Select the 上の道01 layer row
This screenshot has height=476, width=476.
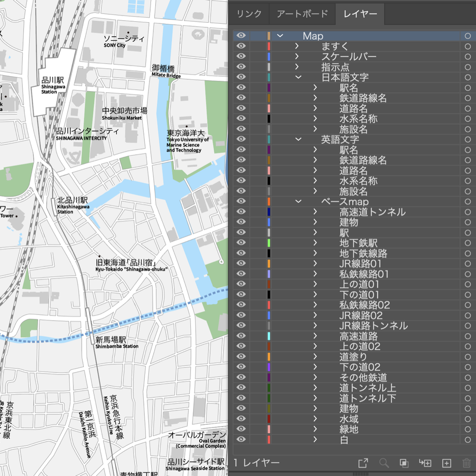pos(354,285)
